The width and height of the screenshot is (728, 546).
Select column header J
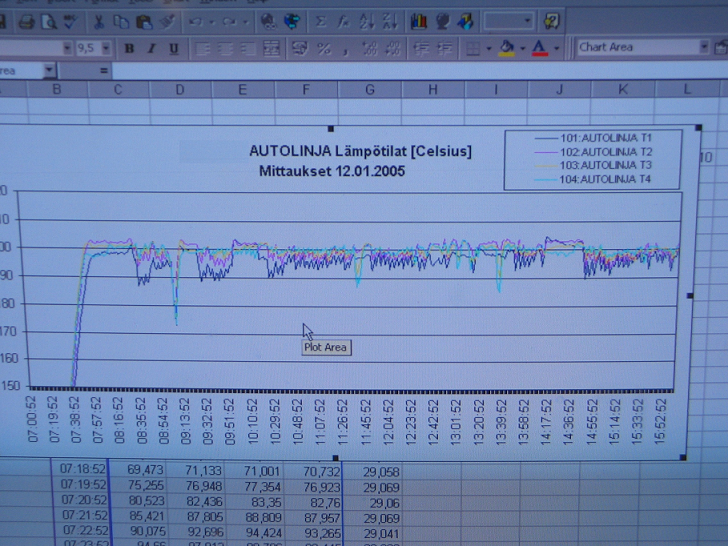[x=560, y=89]
